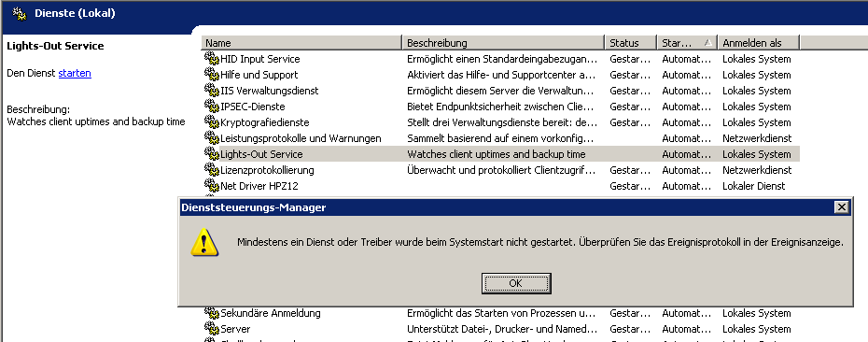Close the Dienststeuerungs-Manager dialog with X
Screen dimensions: 868x342
pyautogui.click(x=842, y=207)
